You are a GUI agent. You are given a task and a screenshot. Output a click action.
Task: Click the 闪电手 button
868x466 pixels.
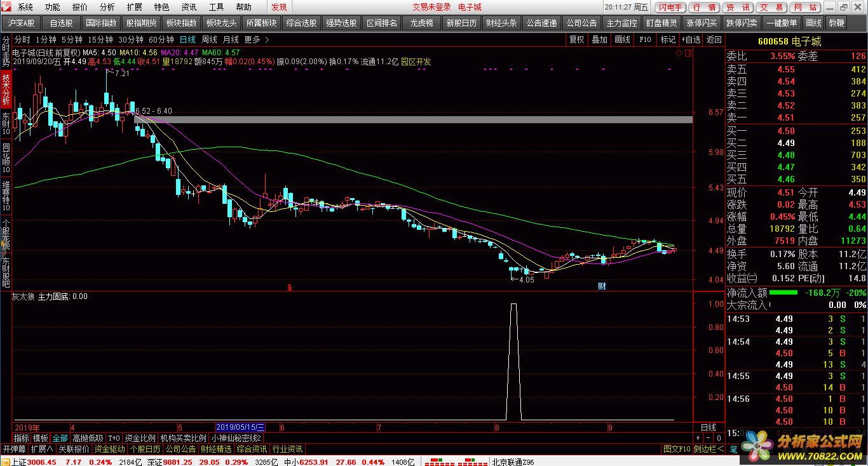(670, 8)
